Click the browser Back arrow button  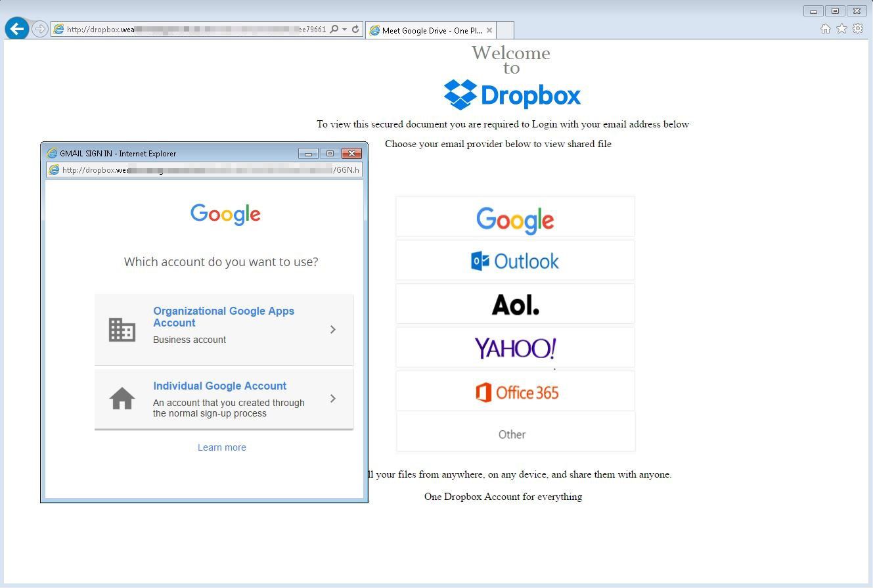16,29
